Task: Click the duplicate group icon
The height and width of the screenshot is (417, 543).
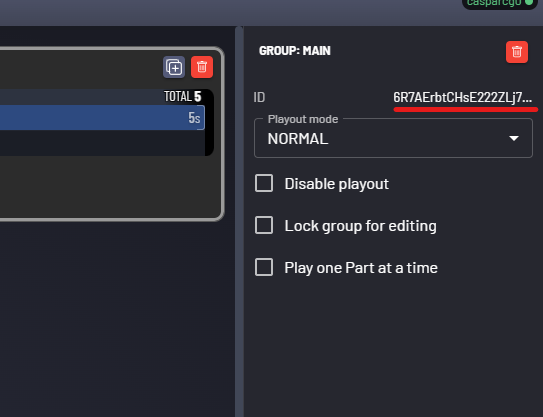Action: 174,67
